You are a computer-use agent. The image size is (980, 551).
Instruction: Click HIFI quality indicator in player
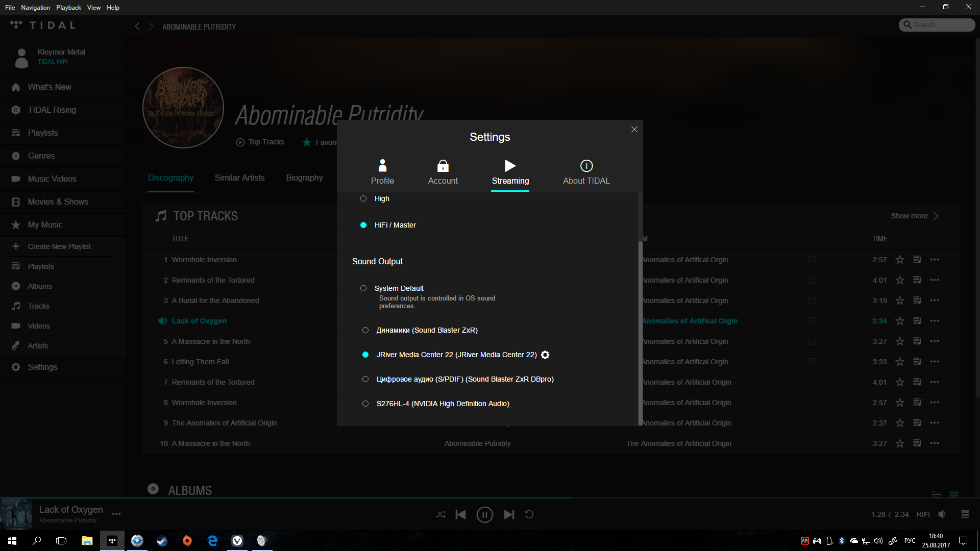pyautogui.click(x=923, y=514)
